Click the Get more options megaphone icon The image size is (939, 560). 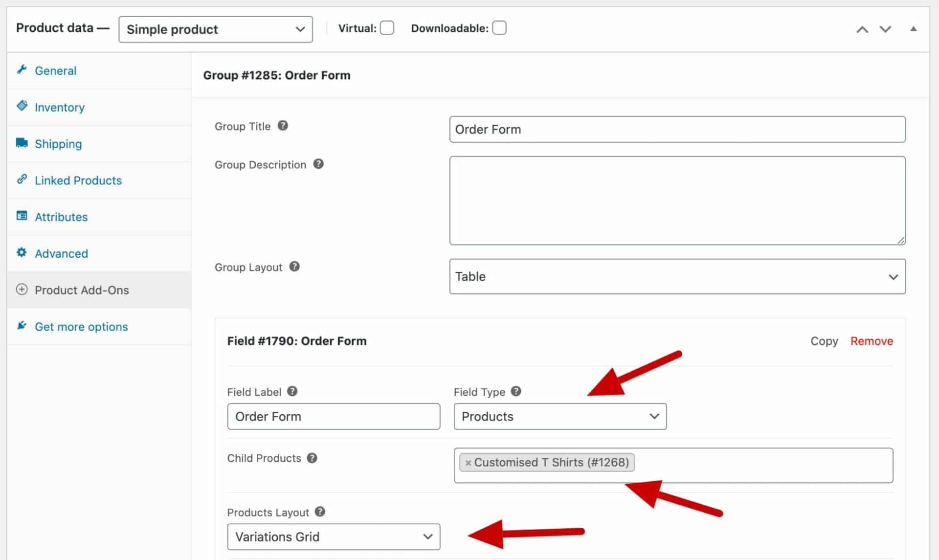click(22, 326)
